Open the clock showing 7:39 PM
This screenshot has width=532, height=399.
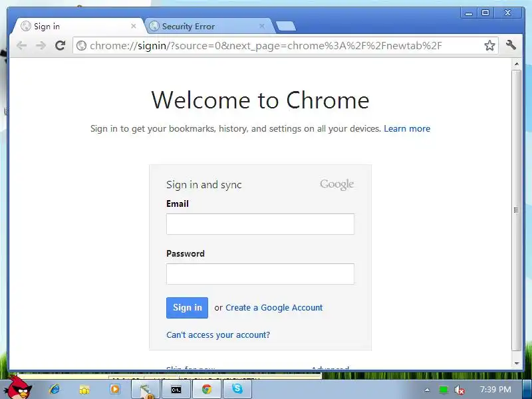click(495, 390)
